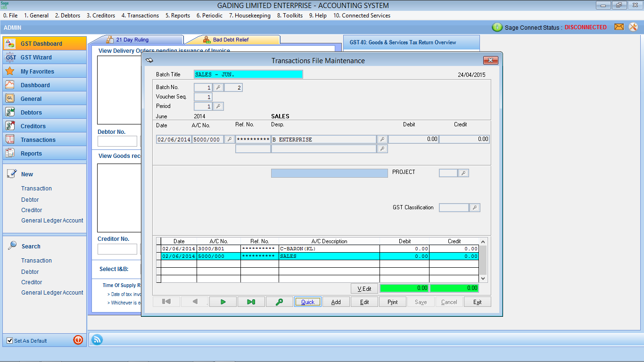Image resolution: width=644 pixels, height=362 pixels.
Task: Open My Favorites star item
Action: (x=45, y=71)
